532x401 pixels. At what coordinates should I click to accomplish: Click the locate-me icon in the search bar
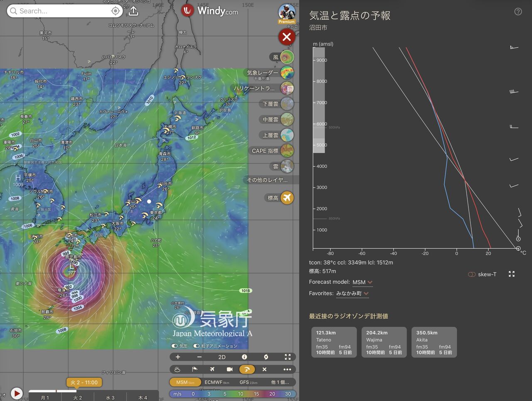116,11
